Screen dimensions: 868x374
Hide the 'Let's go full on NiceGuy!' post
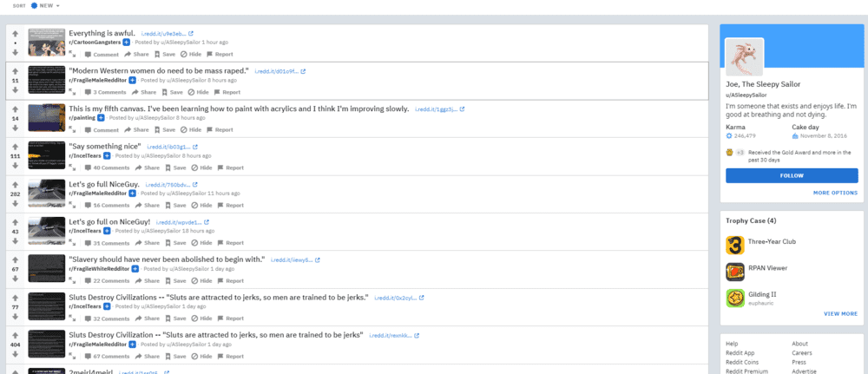[x=202, y=243]
